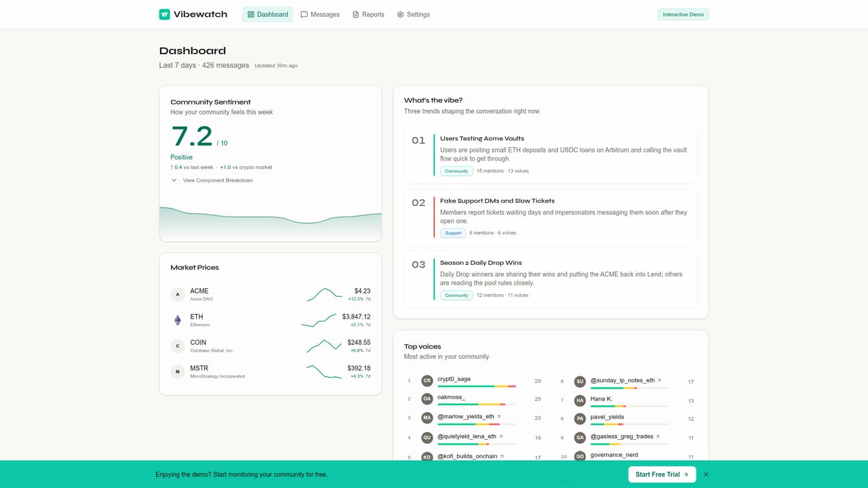Click crypt0_sage's sentiment bar
This screenshot has width=868, height=488.
click(x=477, y=386)
